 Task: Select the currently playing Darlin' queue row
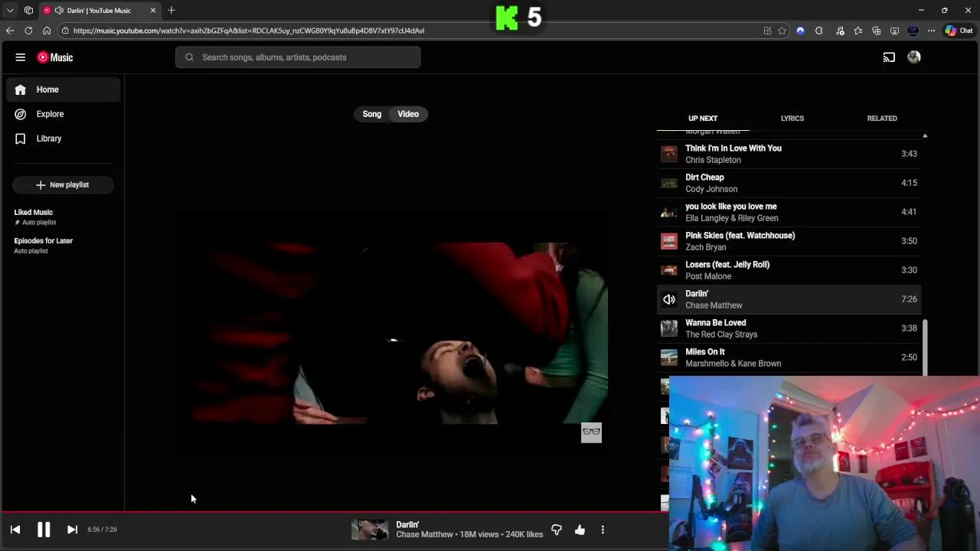[789, 299]
